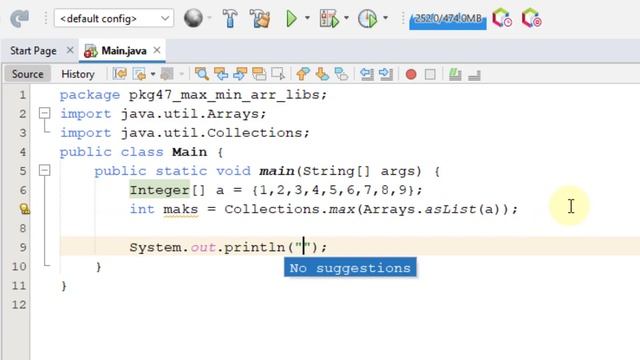Click java.util.Collections in the import line
The width and height of the screenshot is (640, 360).
[x=212, y=133]
